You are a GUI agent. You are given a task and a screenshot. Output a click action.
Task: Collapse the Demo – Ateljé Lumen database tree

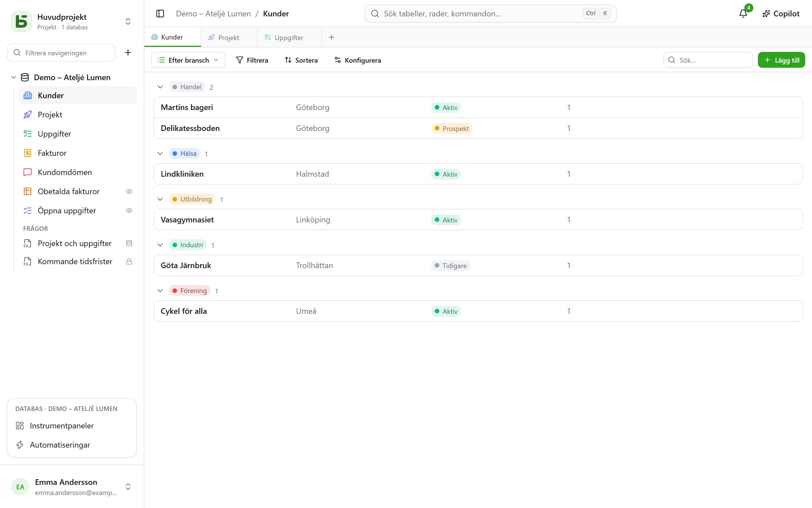point(14,77)
